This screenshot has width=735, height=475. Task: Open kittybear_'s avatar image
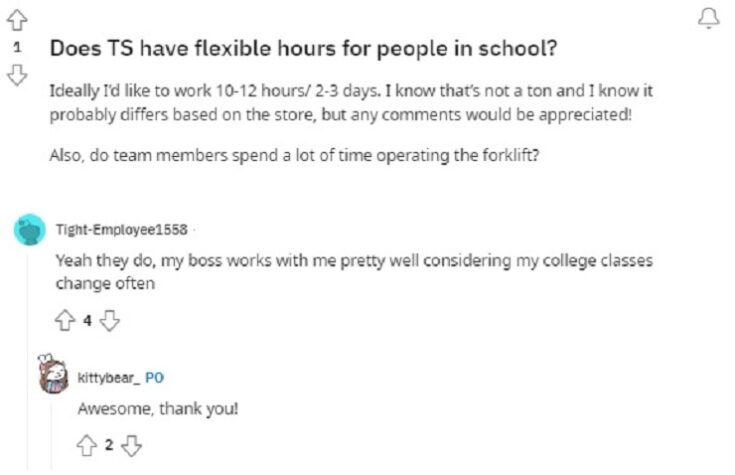tap(52, 374)
